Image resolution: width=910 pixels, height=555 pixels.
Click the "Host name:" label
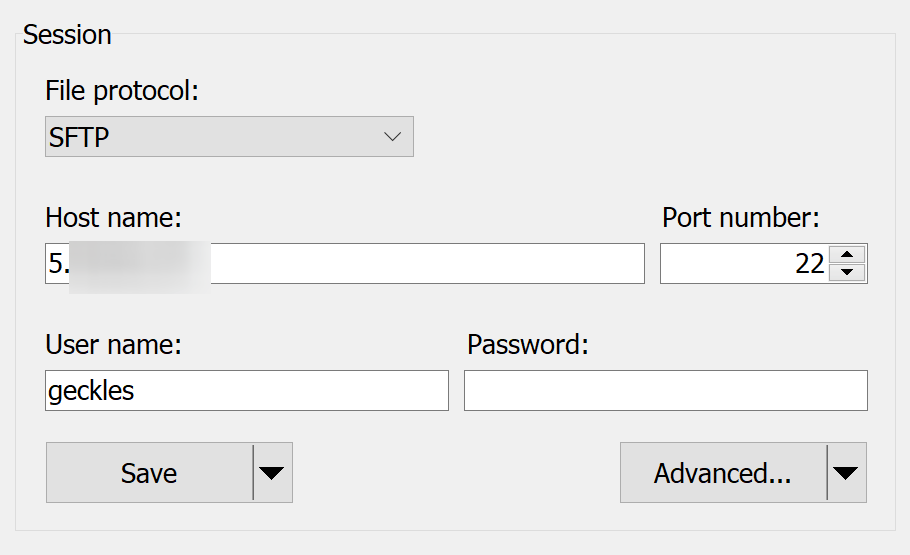[x=114, y=218]
